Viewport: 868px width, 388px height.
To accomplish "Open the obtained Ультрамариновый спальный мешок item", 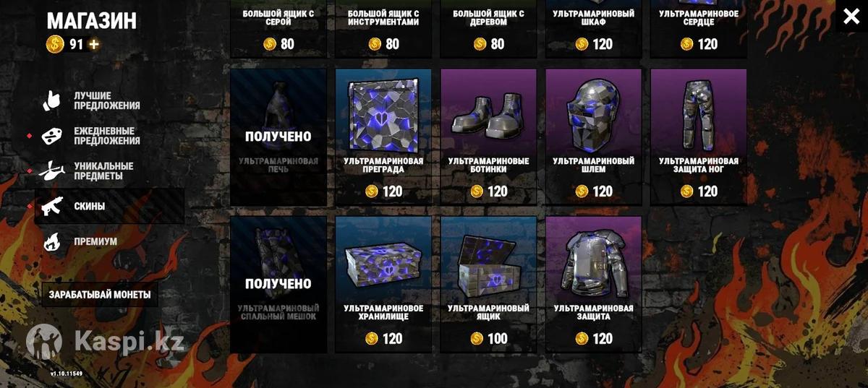I will 278,284.
